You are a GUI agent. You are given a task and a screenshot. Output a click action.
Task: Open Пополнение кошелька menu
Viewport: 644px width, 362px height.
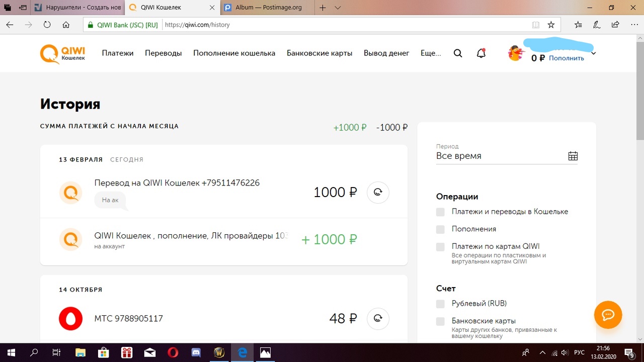[x=234, y=53]
